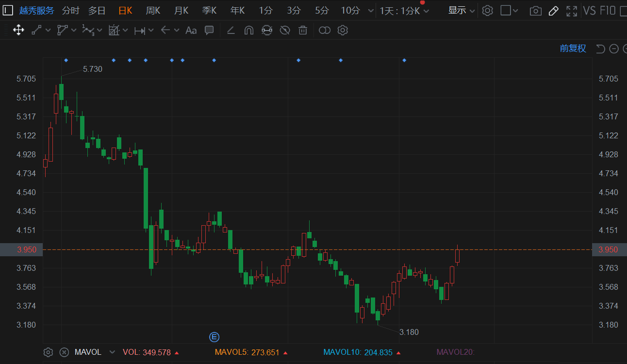
Task: Switch to 周K weekly chart tab
Action: (x=153, y=11)
